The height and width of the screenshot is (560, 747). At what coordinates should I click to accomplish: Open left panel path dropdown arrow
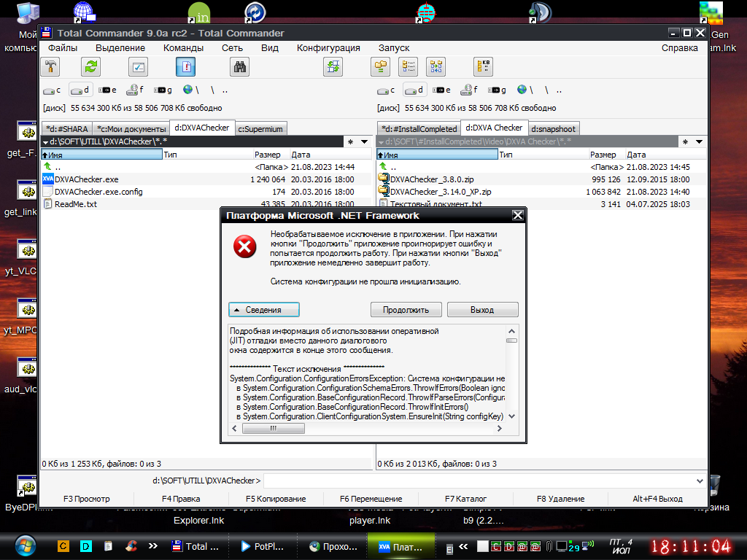(x=365, y=142)
